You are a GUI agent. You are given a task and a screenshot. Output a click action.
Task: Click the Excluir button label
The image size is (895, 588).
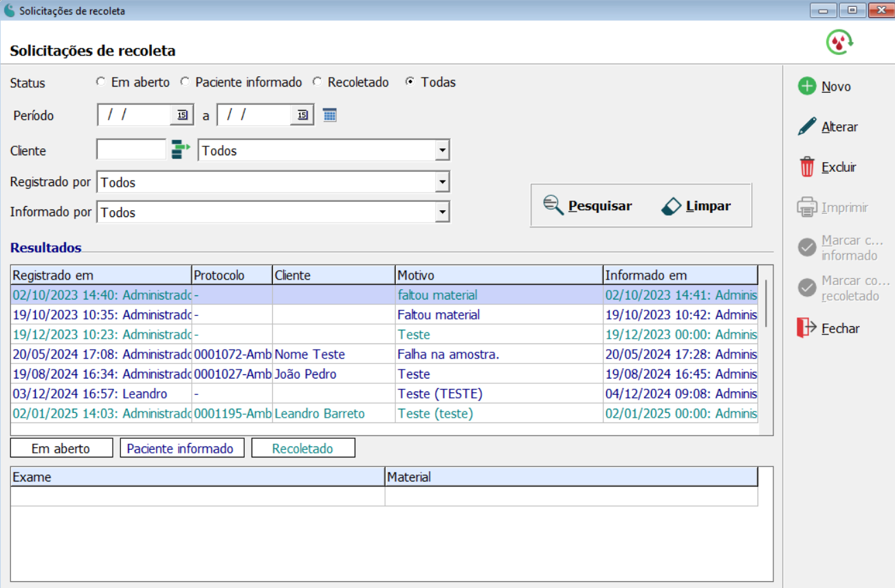point(839,167)
